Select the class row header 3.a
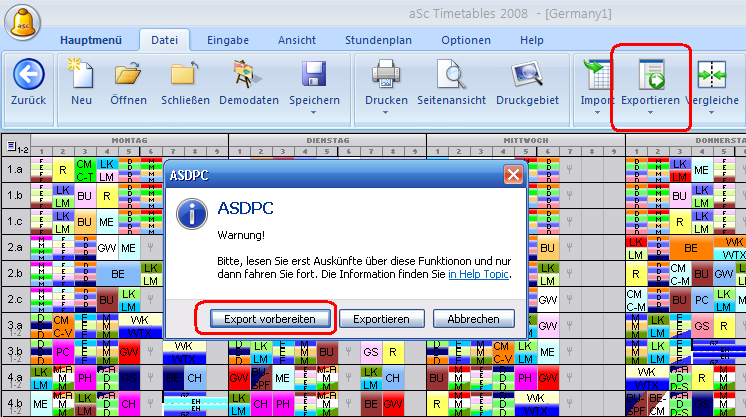The width and height of the screenshot is (746, 417). pos(15,326)
